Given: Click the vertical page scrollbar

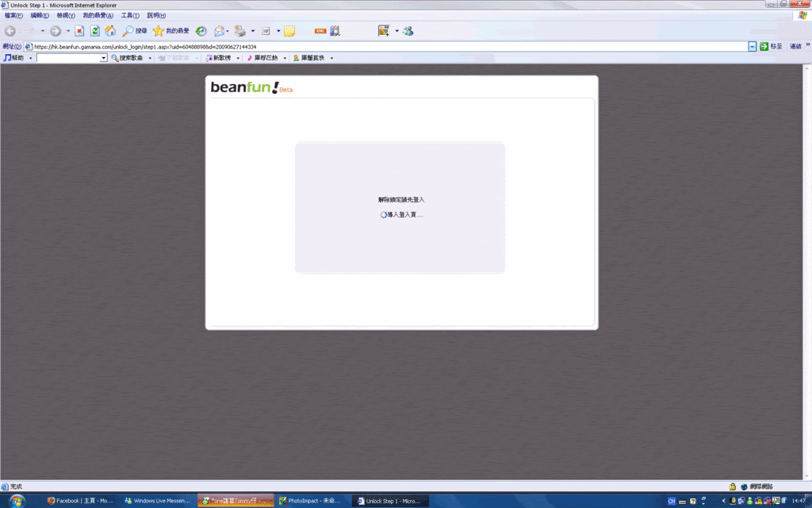Looking at the screenshot, I should pyautogui.click(x=806, y=272).
